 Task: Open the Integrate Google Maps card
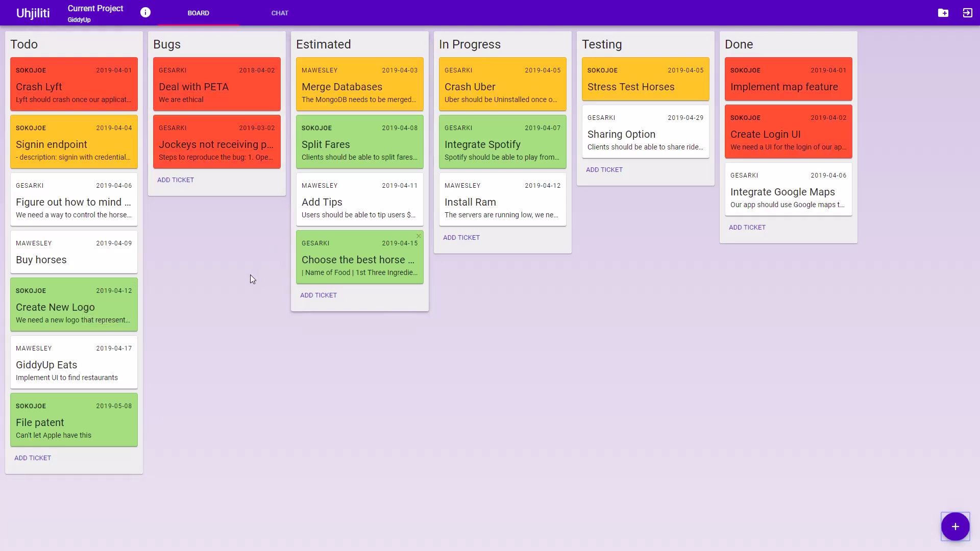click(x=789, y=189)
